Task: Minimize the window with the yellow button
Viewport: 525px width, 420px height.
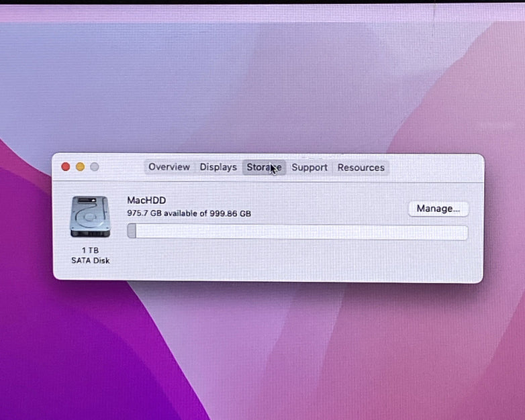Action: pos(80,167)
